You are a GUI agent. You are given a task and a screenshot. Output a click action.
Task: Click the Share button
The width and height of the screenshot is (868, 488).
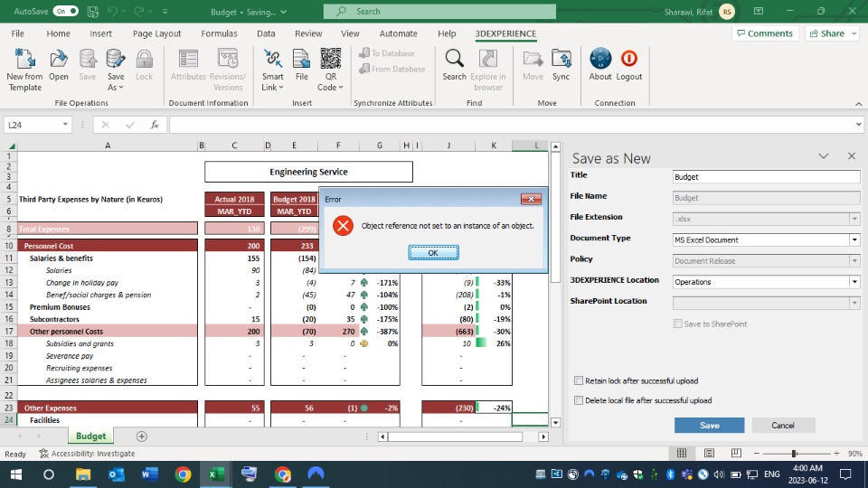click(832, 33)
